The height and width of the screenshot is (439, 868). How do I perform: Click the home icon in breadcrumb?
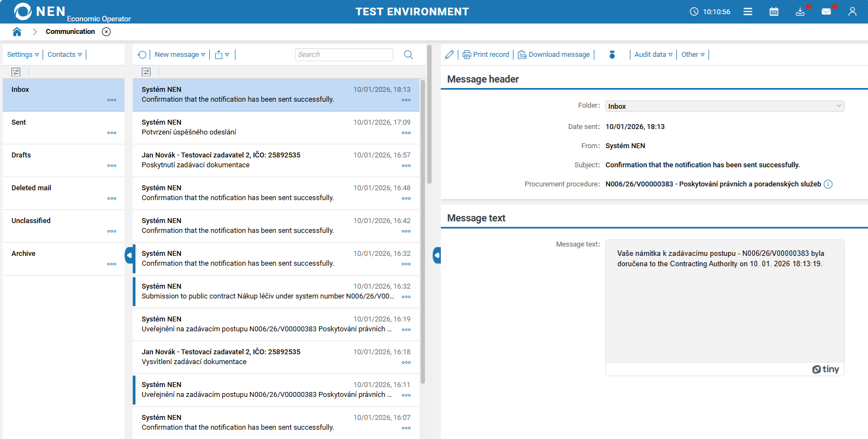click(x=17, y=32)
